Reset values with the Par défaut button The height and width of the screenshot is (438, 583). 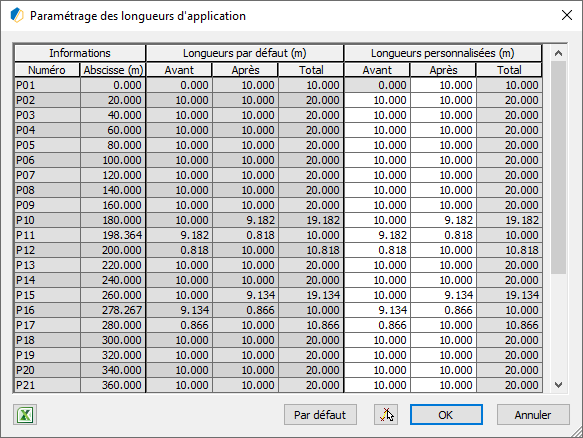(320, 415)
